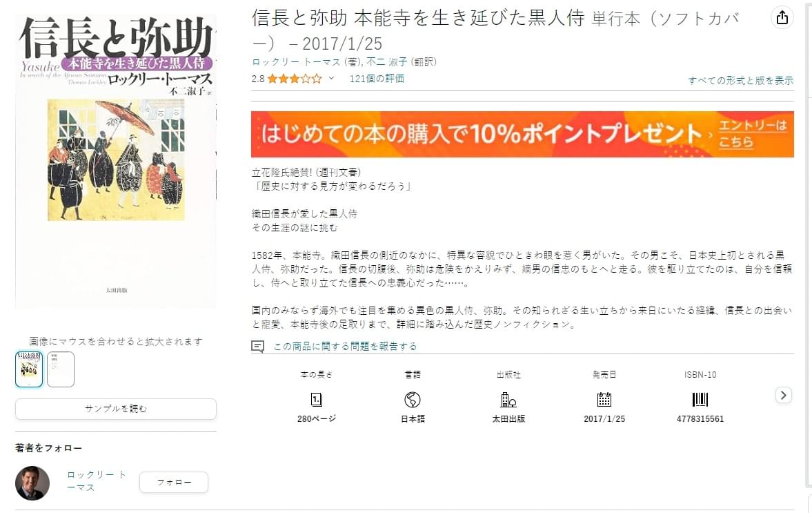Click the language globe icon

[413, 400]
